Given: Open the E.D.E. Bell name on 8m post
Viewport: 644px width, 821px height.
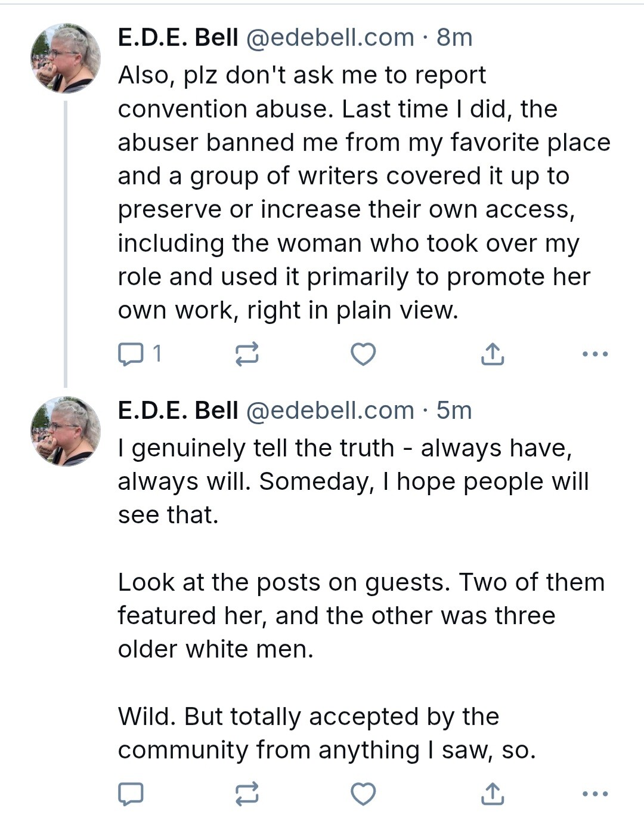Looking at the screenshot, I should tap(178, 38).
